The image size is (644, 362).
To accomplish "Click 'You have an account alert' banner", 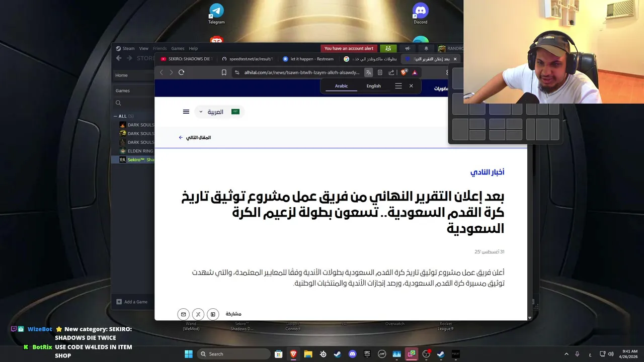I will (x=349, y=48).
